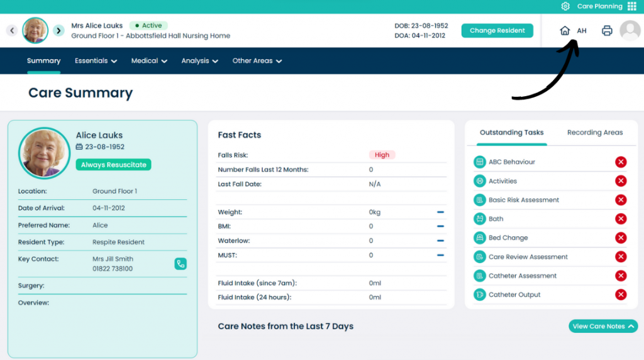Screen dimensions: 644x360
Task: Click Mrs Jill Smith contact name
Action: click(113, 259)
